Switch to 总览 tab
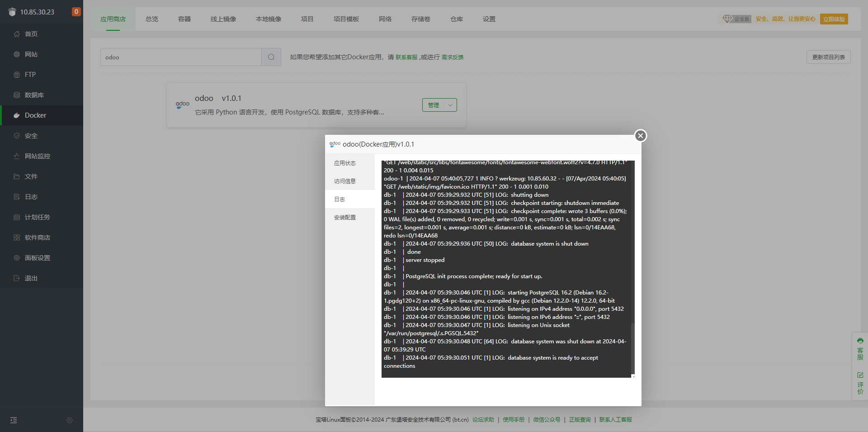The width and height of the screenshot is (868, 432). tap(152, 19)
